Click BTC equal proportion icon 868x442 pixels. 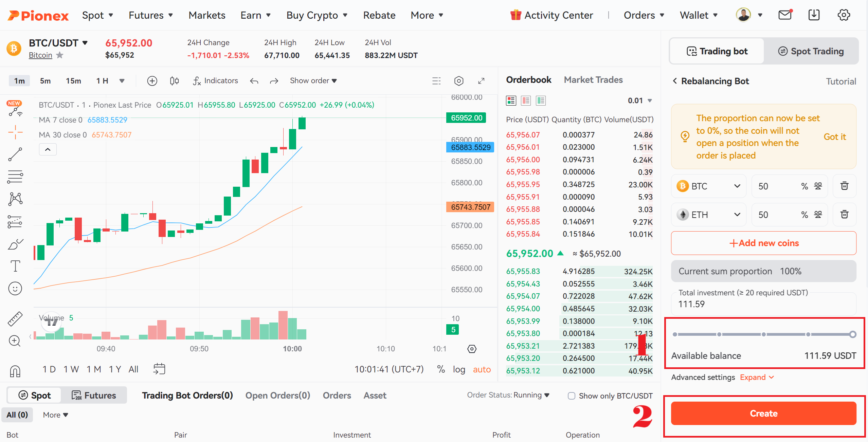[818, 186]
